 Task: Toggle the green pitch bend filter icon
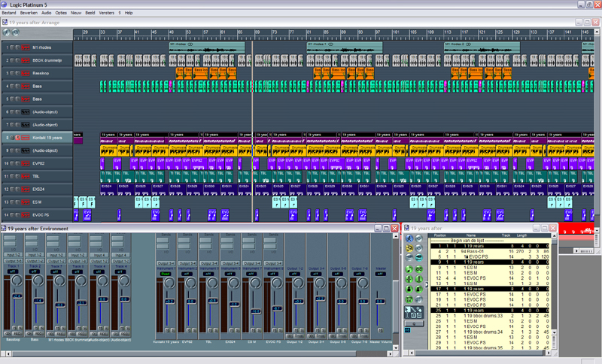point(409,279)
